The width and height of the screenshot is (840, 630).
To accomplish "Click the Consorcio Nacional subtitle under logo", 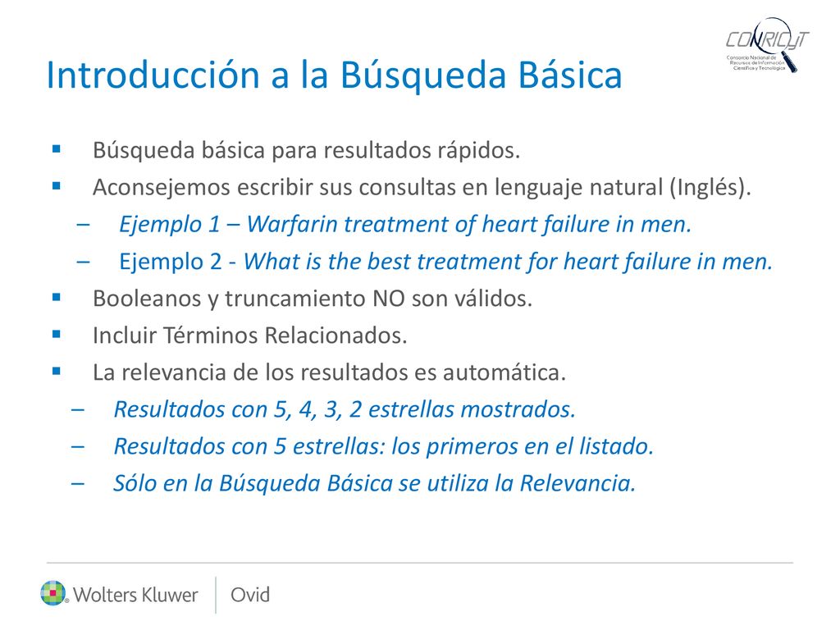I will pos(756,62).
